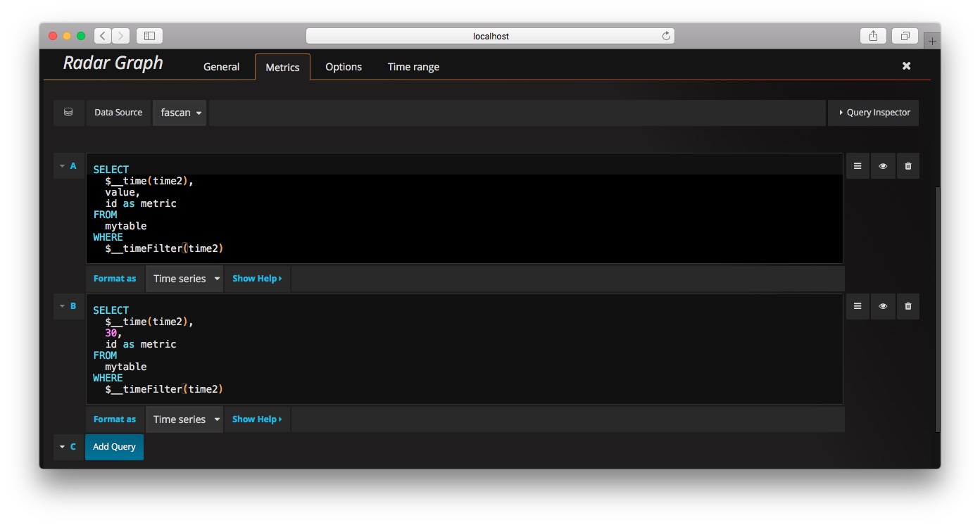
Task: Click the database icon beside Data Source
Action: coord(68,113)
